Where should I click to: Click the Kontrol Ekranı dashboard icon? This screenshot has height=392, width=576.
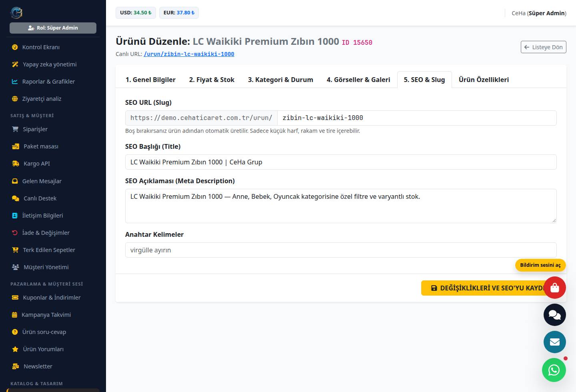click(x=15, y=47)
